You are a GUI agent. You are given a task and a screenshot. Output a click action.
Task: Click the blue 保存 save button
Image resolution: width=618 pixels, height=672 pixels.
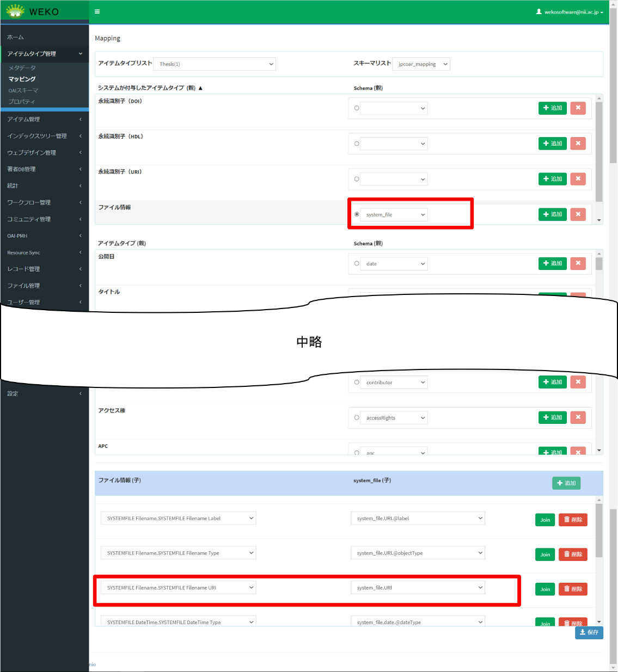point(589,632)
